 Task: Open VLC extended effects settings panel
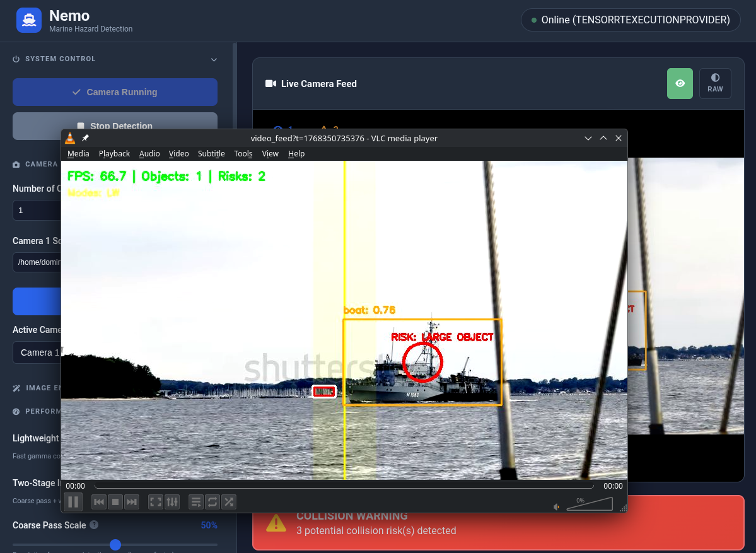(172, 502)
